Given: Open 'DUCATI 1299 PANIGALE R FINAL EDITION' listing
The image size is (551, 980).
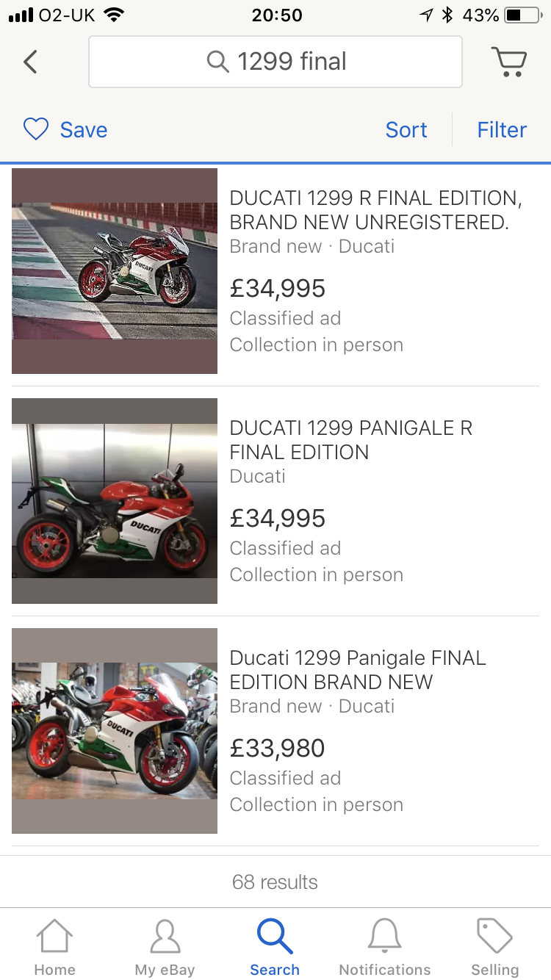Looking at the screenshot, I should (350, 440).
